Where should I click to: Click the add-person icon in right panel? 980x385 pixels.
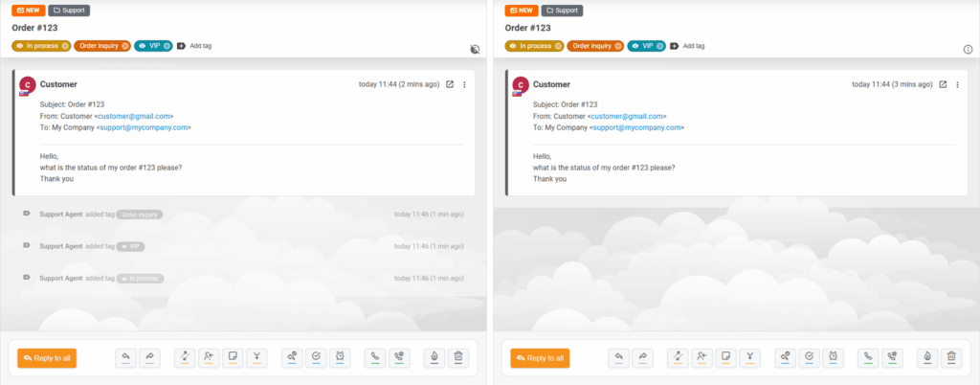click(702, 357)
